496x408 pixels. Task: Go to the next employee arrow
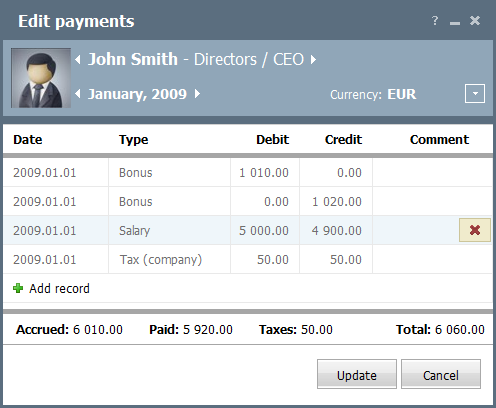tap(313, 60)
